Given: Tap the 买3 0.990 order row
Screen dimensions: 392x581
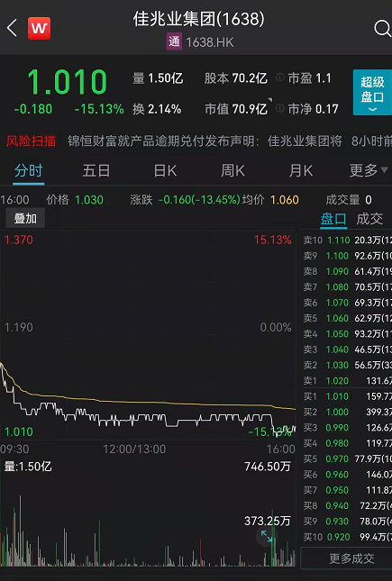Looking at the screenshot, I should pos(347,428).
